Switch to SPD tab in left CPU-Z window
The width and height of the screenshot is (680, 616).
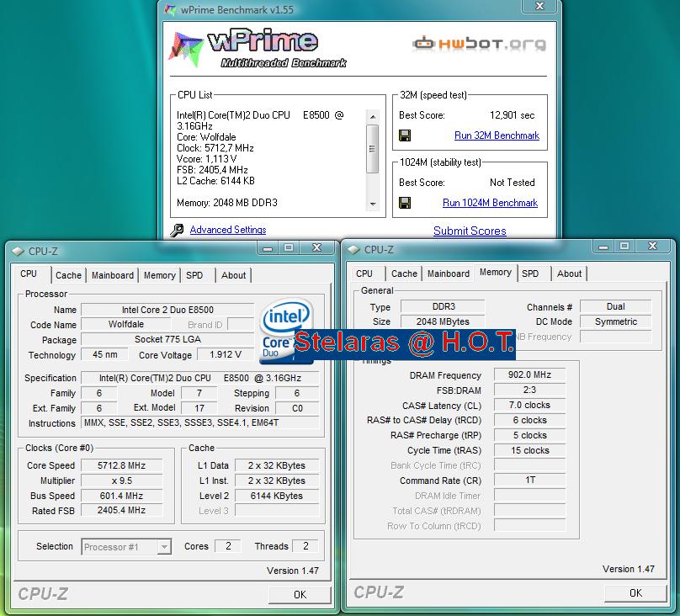coord(194,275)
